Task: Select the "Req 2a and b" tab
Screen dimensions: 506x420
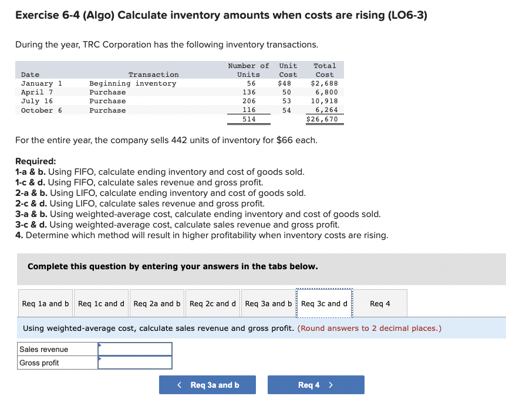Action: [156, 303]
